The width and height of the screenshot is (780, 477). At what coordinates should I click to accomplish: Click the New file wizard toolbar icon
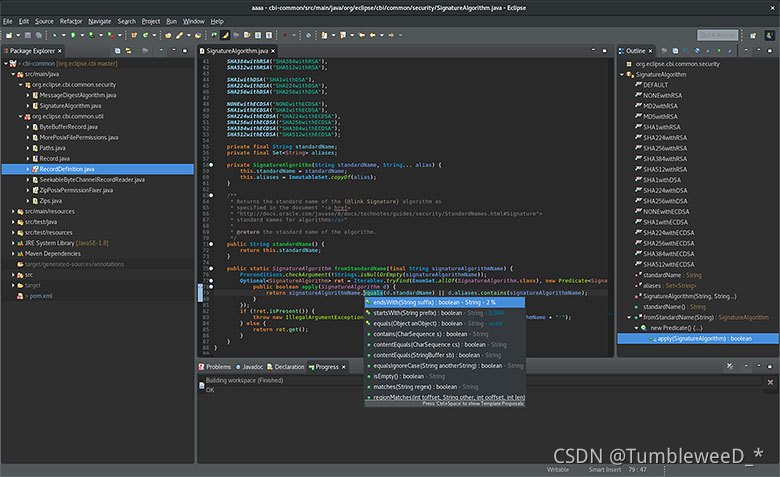pos(9,35)
